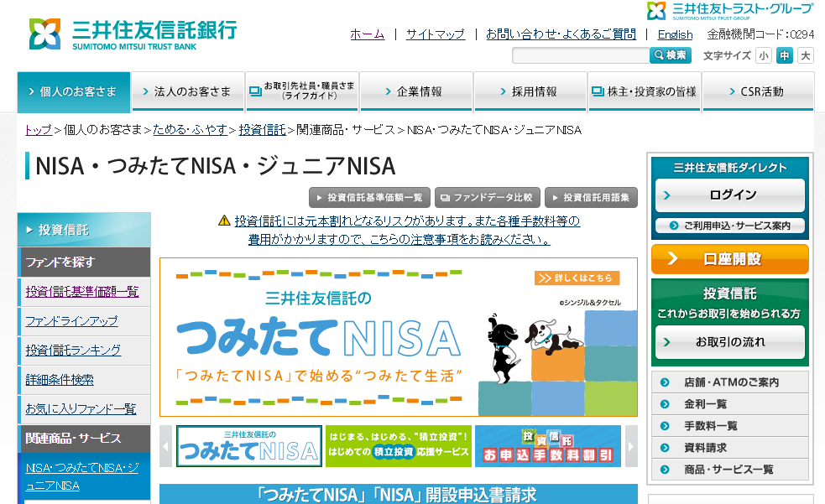Image resolution: width=825 pixels, height=504 pixels.
Task: Open the 企業情報 navigation tab
Action: 417,92
